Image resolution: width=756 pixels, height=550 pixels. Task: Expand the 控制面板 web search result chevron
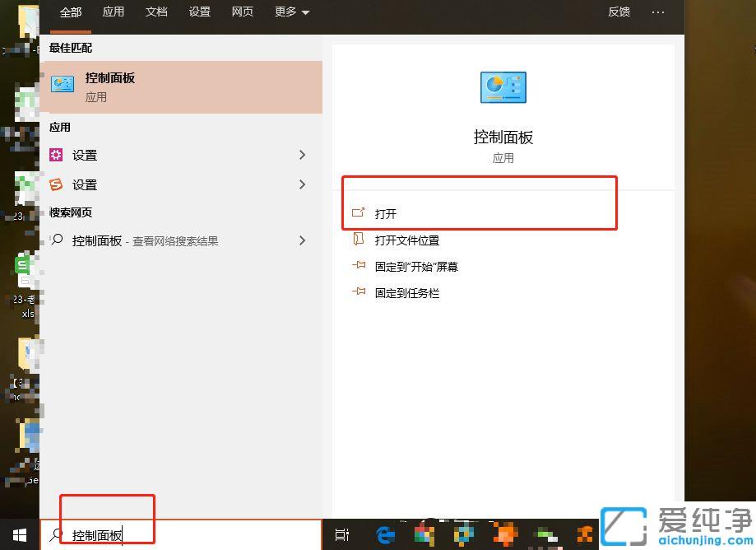304,240
